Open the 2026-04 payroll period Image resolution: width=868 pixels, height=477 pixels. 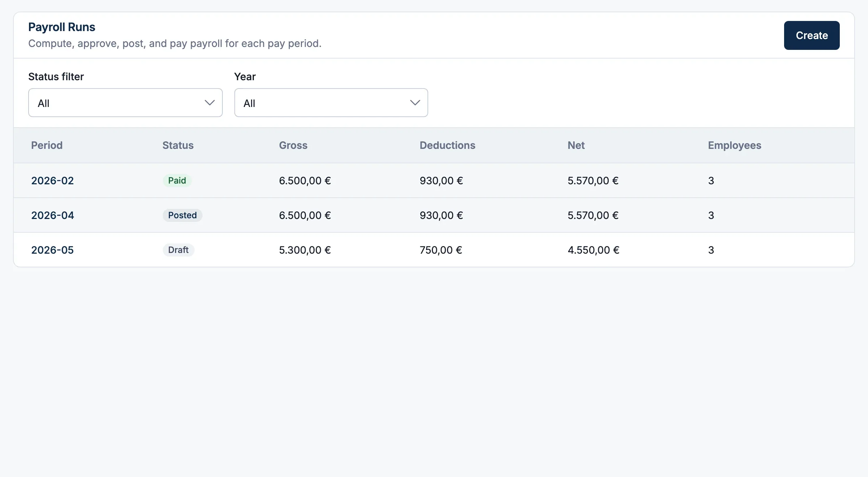tap(52, 215)
